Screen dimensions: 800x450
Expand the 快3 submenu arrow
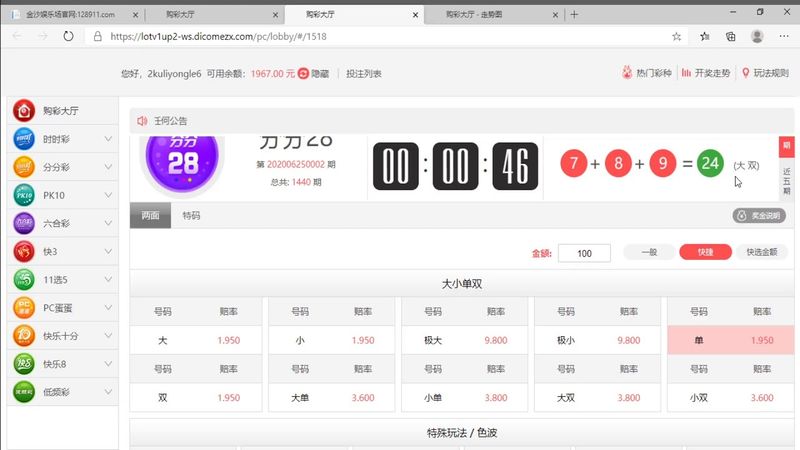click(x=108, y=252)
